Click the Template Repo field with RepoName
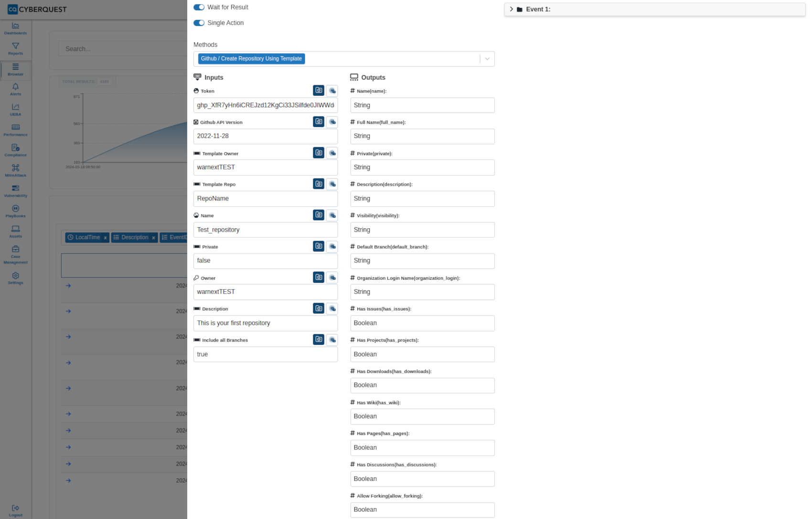 [266, 199]
